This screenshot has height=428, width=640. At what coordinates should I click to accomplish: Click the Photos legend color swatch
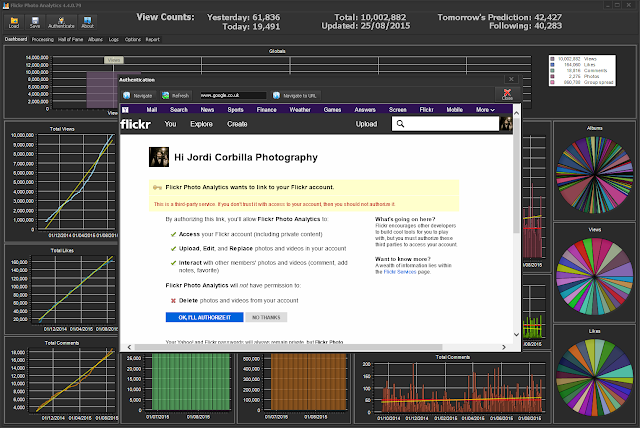pyautogui.click(x=552, y=76)
